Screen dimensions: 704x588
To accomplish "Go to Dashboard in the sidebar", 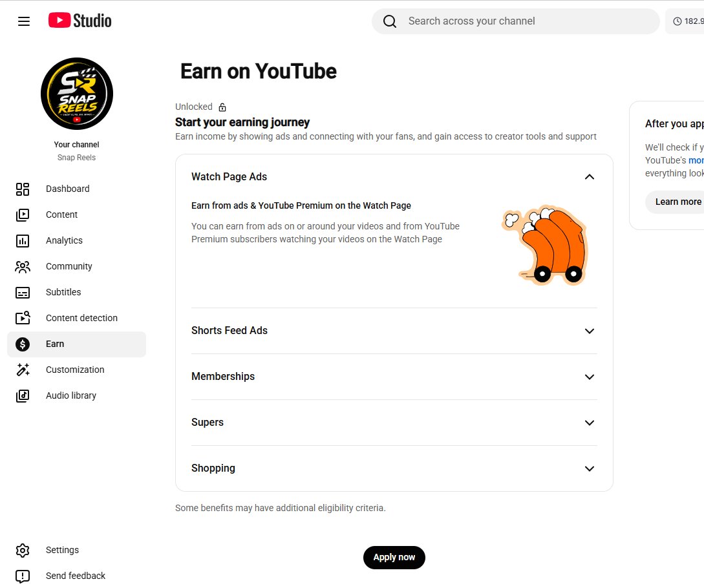I will (x=77, y=189).
